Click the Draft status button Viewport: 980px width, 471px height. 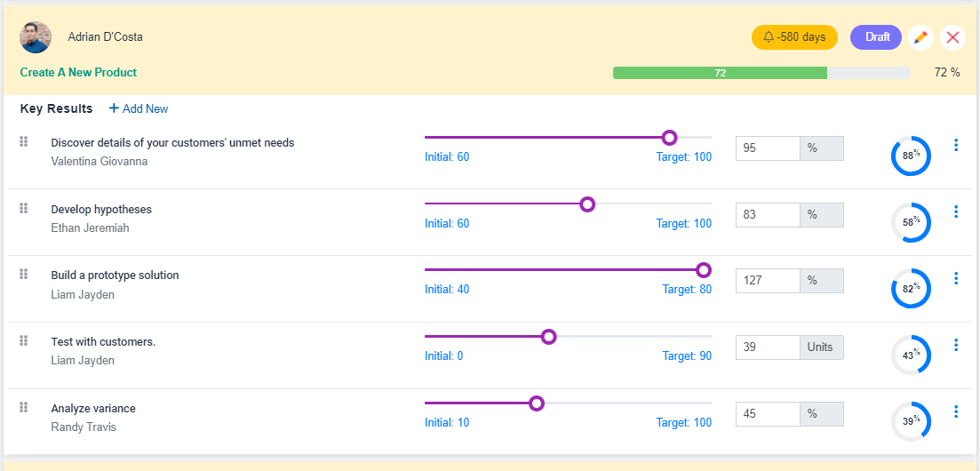click(x=876, y=37)
